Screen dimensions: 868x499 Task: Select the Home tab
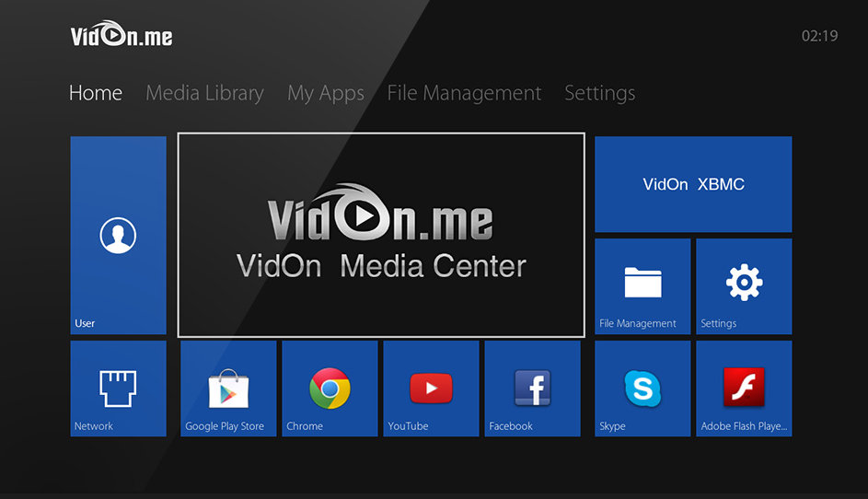pyautogui.click(x=95, y=93)
